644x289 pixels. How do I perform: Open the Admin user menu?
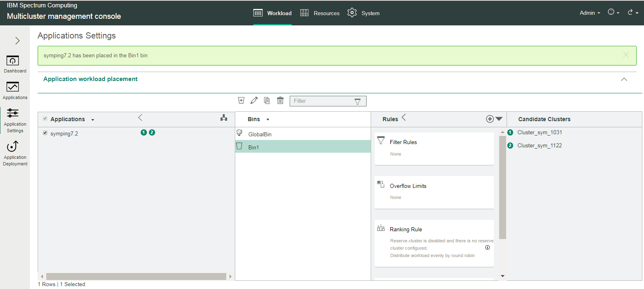590,13
